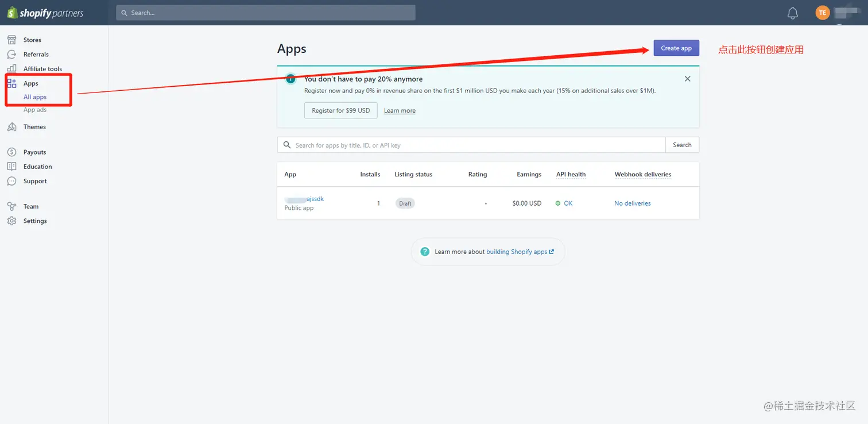This screenshot has width=868, height=424.
Task: Open Support page
Action: tap(35, 181)
